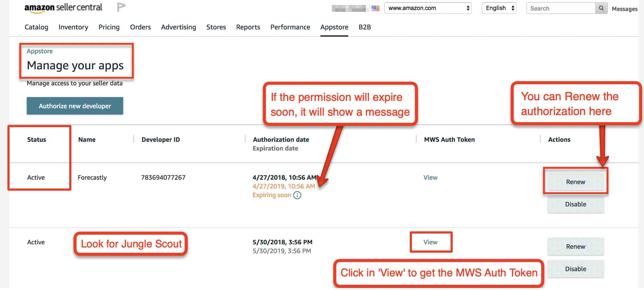The image size is (644, 290).
Task: Open the Inventory menu
Action: point(73,27)
